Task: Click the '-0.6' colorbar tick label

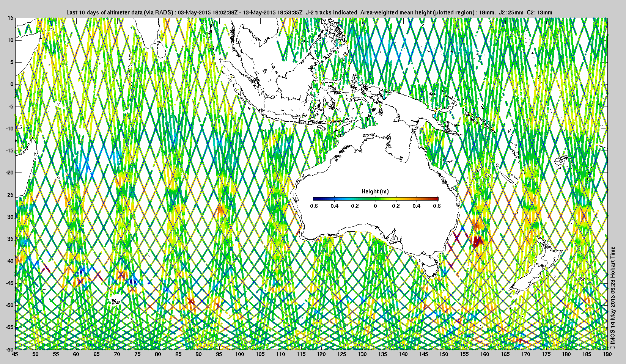Action: point(313,206)
